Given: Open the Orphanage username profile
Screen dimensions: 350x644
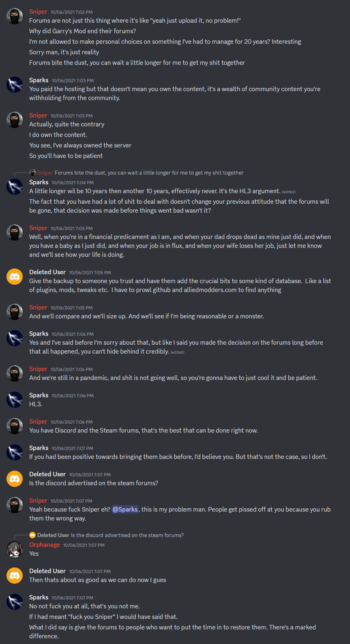Looking at the screenshot, I should pyautogui.click(x=45, y=545).
